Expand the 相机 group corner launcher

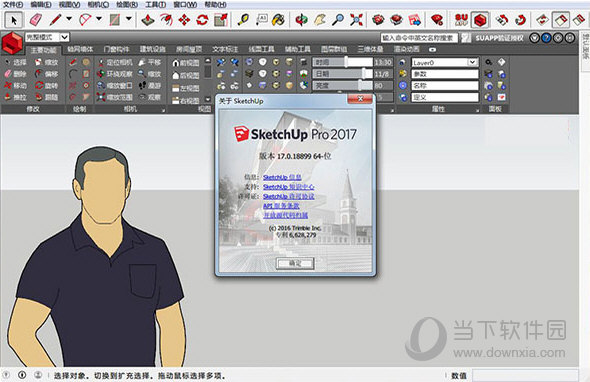[x=163, y=110]
